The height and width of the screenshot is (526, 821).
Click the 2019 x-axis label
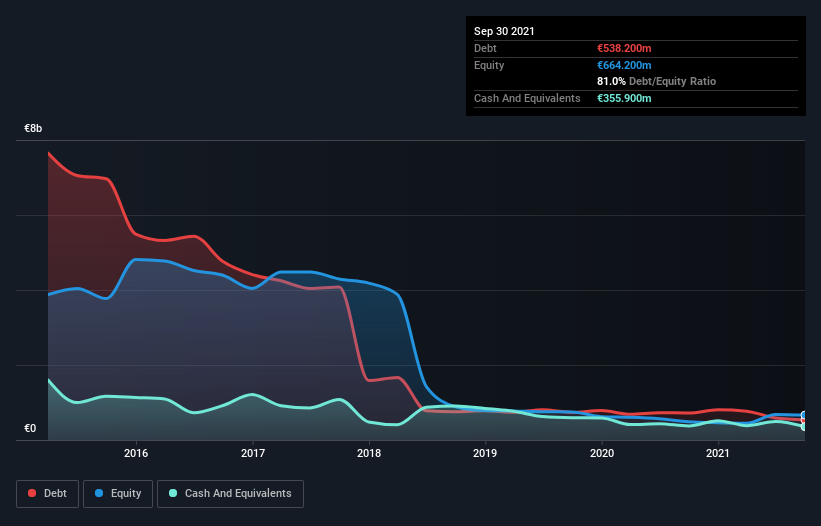pyautogui.click(x=485, y=453)
